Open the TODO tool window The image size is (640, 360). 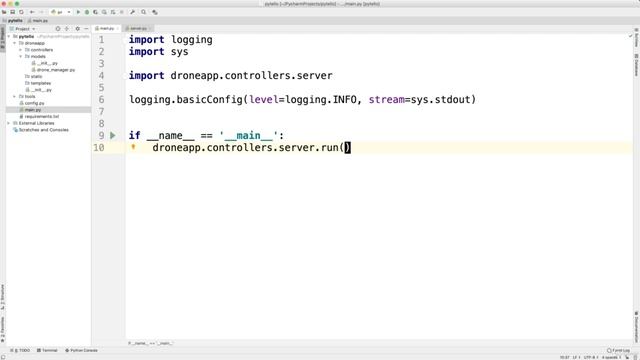click(x=20, y=350)
